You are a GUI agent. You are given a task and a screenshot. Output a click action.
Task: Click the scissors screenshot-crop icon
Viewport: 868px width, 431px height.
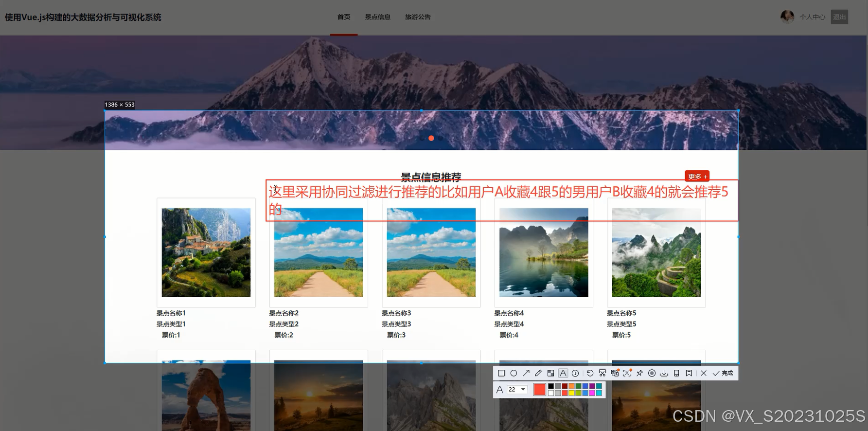tap(602, 373)
